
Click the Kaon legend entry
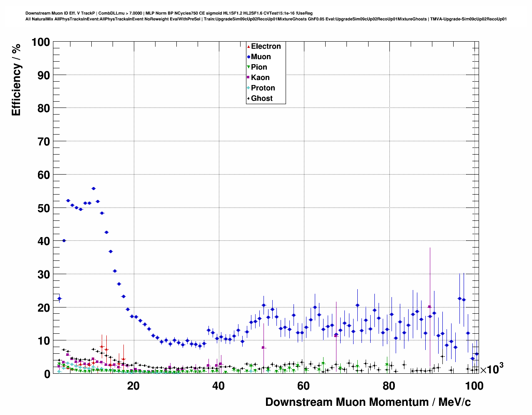coord(258,77)
